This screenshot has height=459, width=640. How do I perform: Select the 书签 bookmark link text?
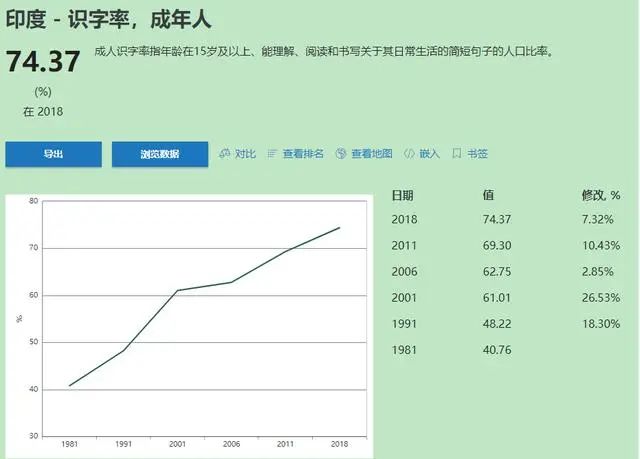[x=476, y=154]
